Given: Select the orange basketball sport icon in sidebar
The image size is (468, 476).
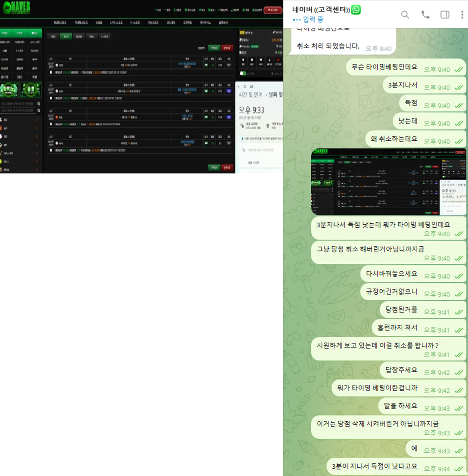Looking at the screenshot, I should (1, 128).
